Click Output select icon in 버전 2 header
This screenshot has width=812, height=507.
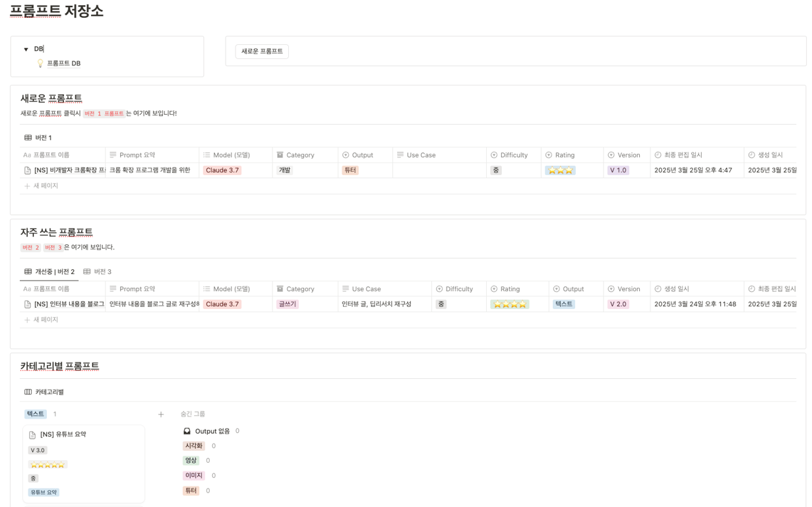[x=556, y=289]
